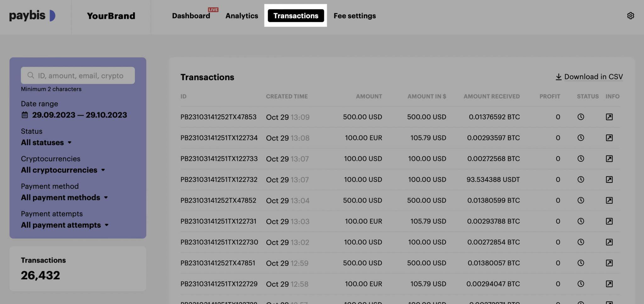This screenshot has height=304, width=644.
Task: Click the Download in CSV link
Action: coord(594,76)
